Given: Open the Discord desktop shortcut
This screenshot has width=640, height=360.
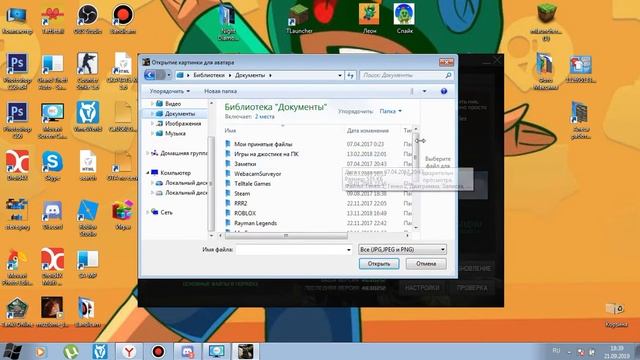Looking at the screenshot, I should pos(52,215).
